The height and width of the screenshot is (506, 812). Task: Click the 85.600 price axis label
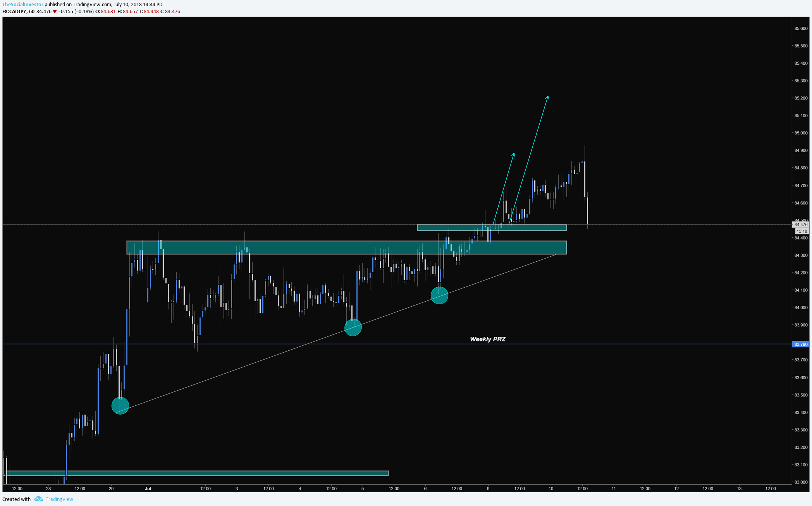tap(801, 29)
